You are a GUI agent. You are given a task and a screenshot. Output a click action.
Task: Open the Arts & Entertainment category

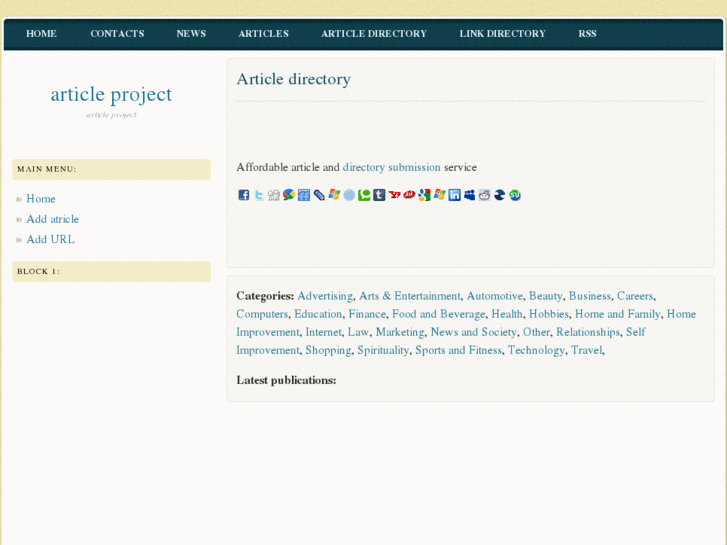(x=410, y=296)
